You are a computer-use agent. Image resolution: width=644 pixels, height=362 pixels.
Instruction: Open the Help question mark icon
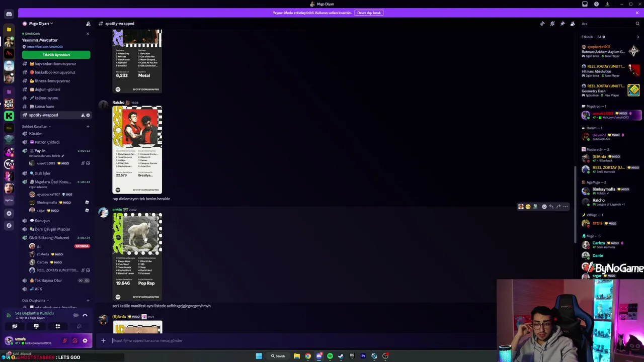596,4
